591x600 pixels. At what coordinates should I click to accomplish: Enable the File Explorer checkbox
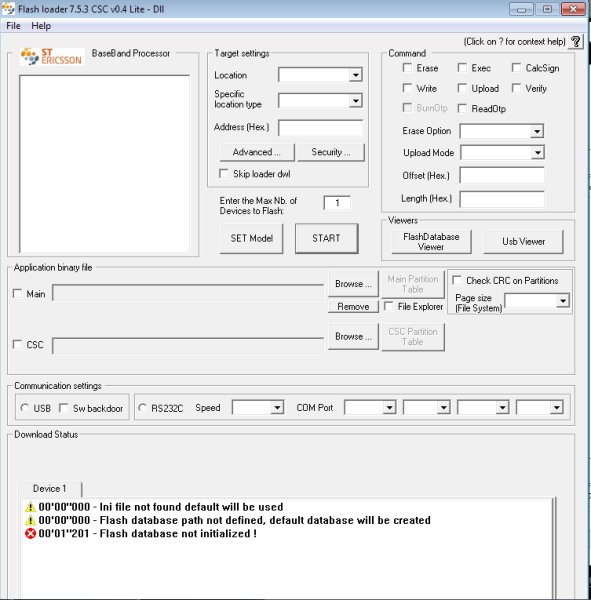point(389,306)
